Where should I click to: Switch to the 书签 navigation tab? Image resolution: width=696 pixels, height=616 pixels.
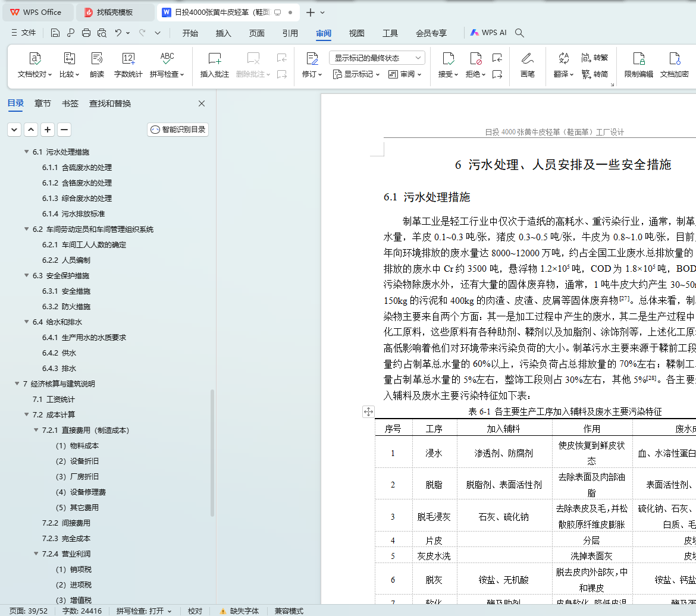[x=70, y=103]
